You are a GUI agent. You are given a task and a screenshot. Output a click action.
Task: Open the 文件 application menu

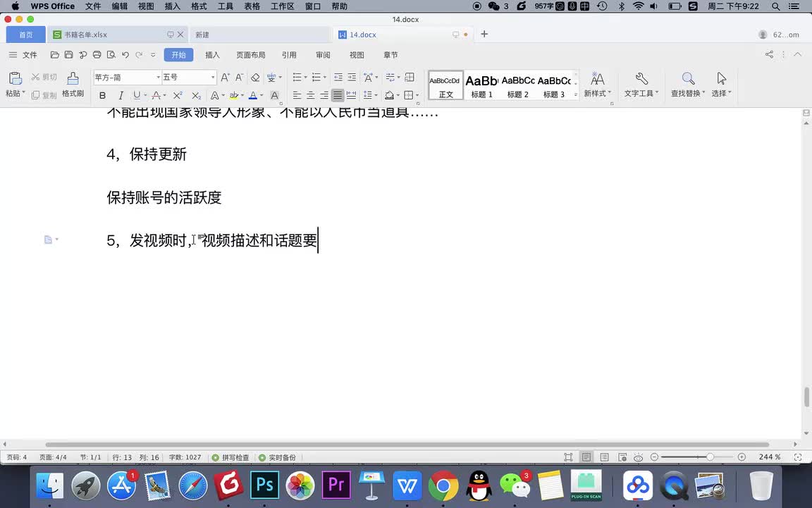pos(23,55)
